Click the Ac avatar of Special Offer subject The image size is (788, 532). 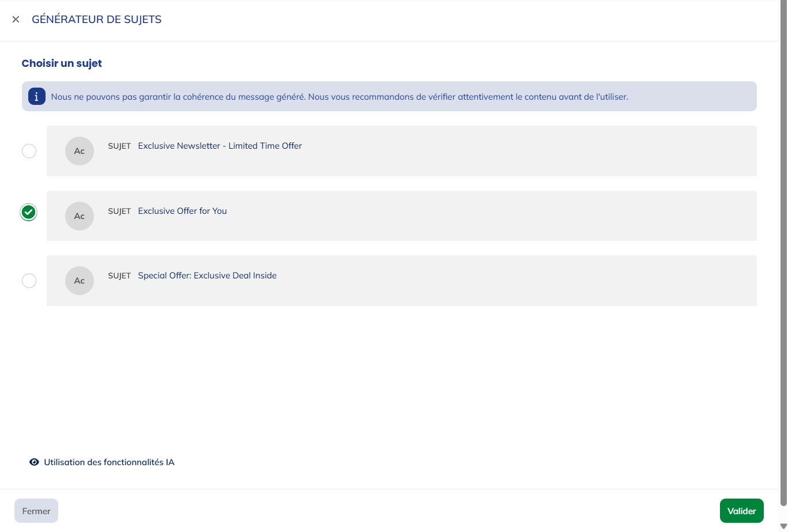tap(79, 280)
